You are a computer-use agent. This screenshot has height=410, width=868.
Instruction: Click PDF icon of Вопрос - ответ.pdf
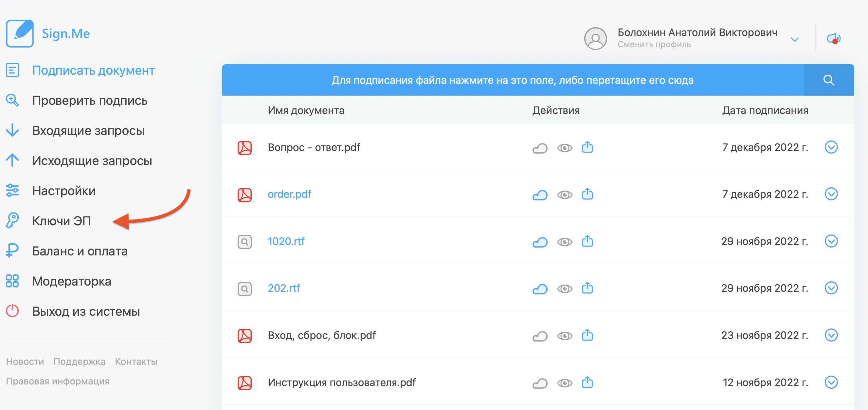tap(244, 148)
